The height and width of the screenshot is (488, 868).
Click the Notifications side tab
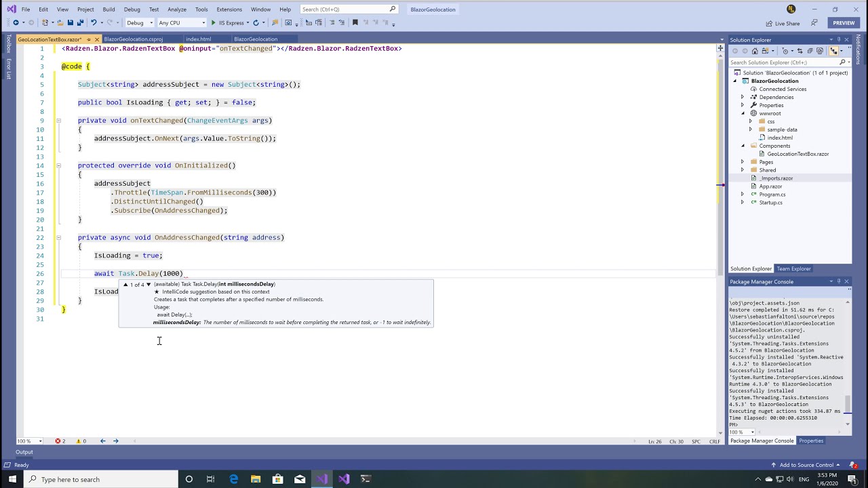(858, 49)
